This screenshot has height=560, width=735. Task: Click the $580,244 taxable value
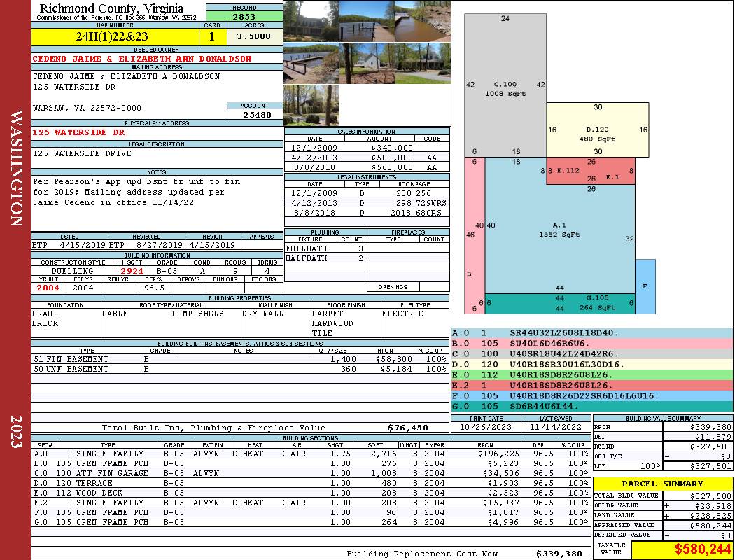tap(702, 549)
